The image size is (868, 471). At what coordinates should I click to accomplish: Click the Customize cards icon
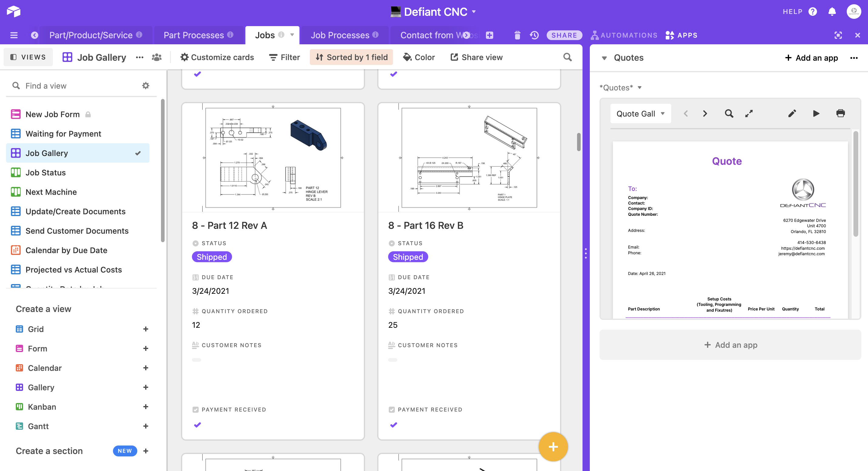click(x=185, y=57)
